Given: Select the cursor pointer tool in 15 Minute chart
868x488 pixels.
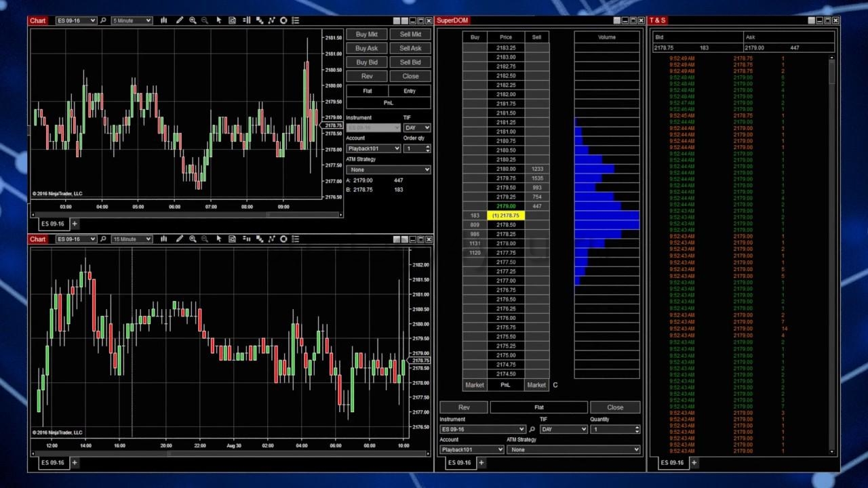Looking at the screenshot, I should [219, 239].
